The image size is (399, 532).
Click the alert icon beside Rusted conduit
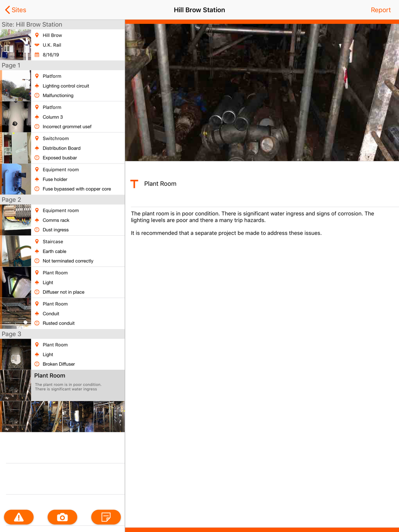37,323
